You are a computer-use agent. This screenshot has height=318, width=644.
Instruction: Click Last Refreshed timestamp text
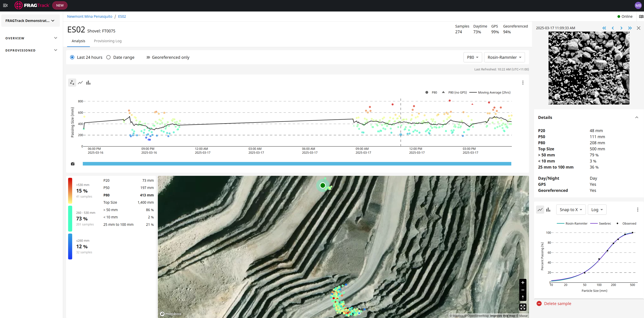502,69
